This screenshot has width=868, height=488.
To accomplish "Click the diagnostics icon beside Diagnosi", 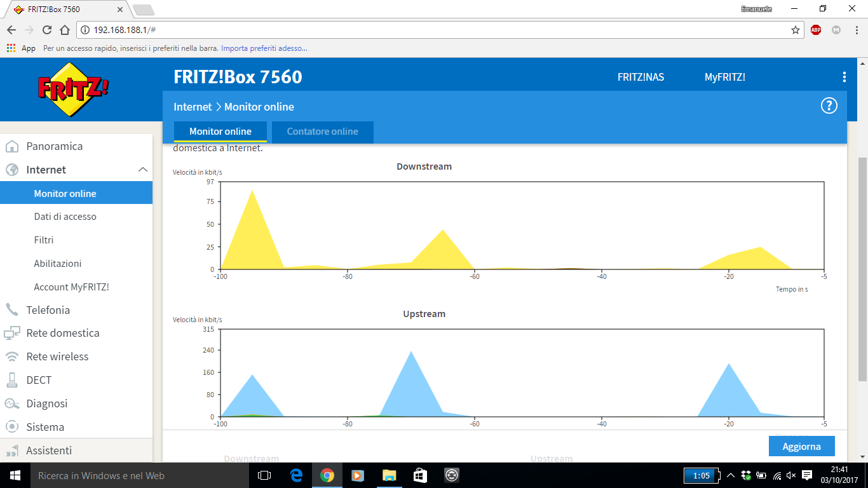I will (11, 403).
